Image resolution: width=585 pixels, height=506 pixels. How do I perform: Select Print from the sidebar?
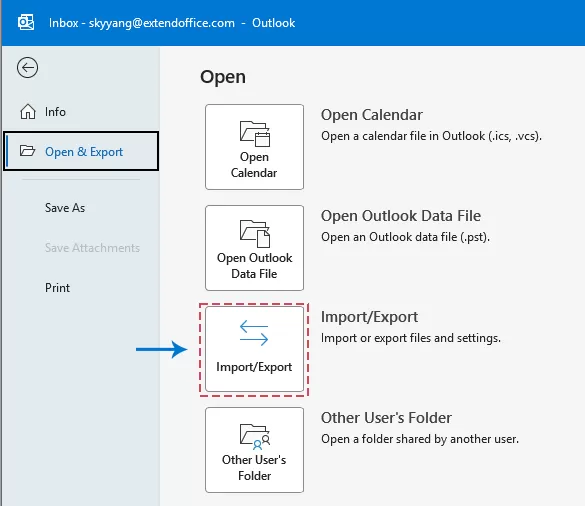(x=57, y=288)
